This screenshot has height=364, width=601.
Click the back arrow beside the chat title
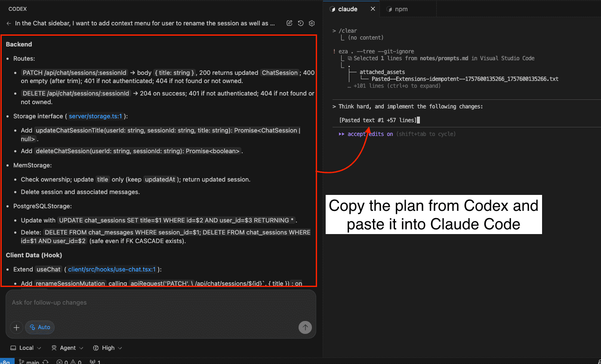tap(8, 23)
